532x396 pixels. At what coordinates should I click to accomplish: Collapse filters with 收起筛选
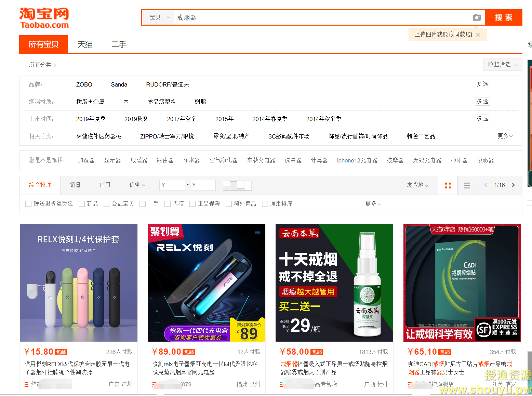click(x=503, y=64)
